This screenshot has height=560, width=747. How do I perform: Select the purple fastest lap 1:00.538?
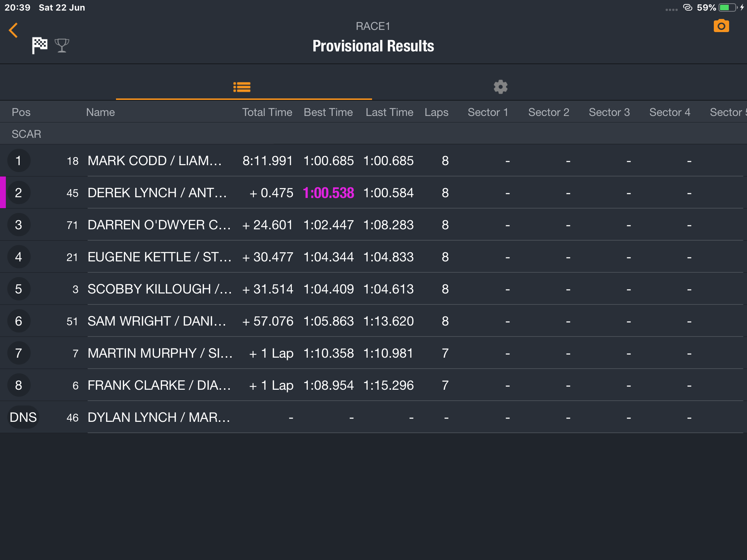328,192
